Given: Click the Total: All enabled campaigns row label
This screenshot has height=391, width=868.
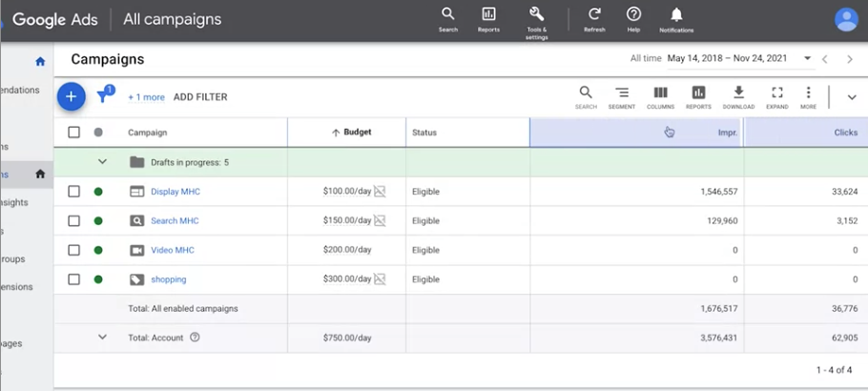Looking at the screenshot, I should [183, 309].
